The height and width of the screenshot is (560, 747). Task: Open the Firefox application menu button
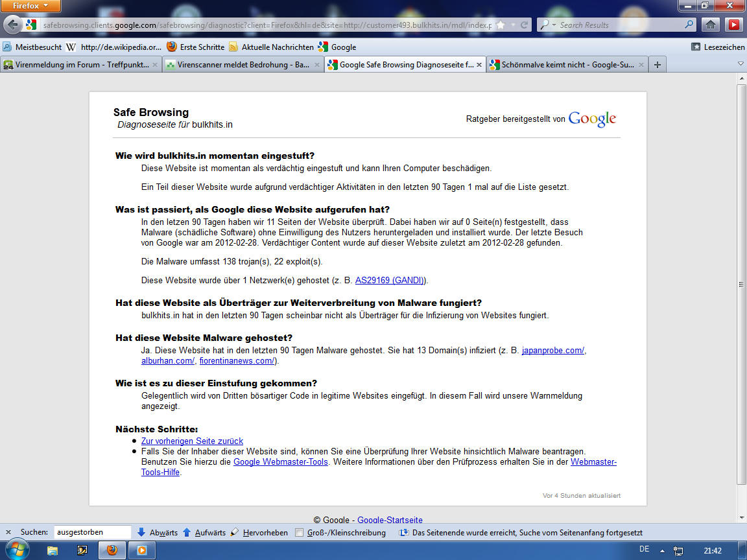click(30, 6)
